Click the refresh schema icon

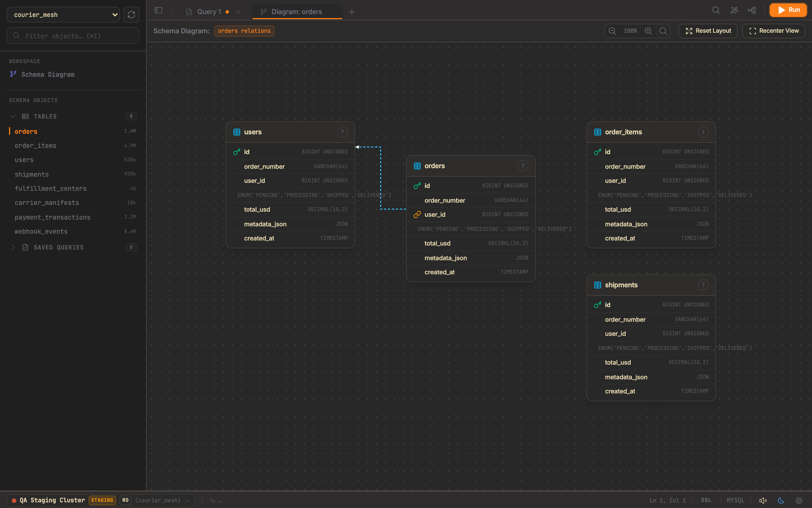pos(131,15)
